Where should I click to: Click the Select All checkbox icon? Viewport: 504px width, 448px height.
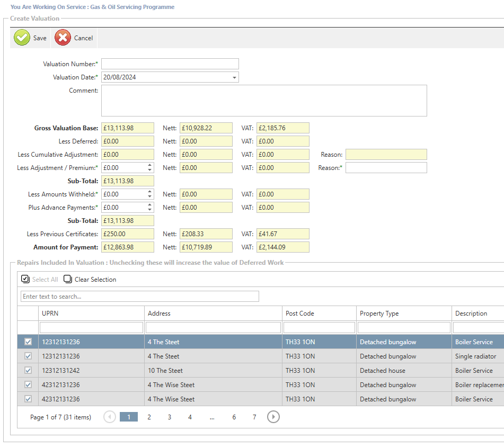click(25, 279)
